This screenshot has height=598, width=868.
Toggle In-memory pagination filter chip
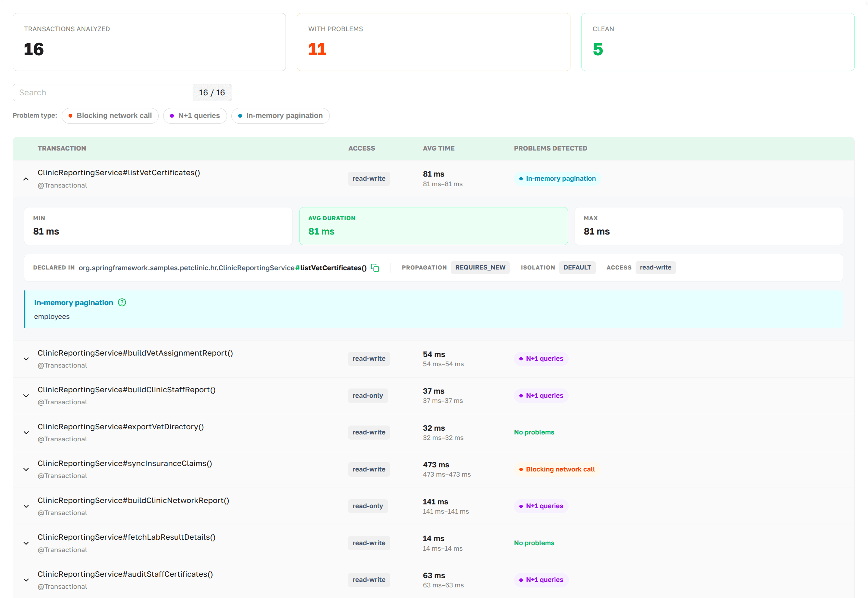pos(280,116)
